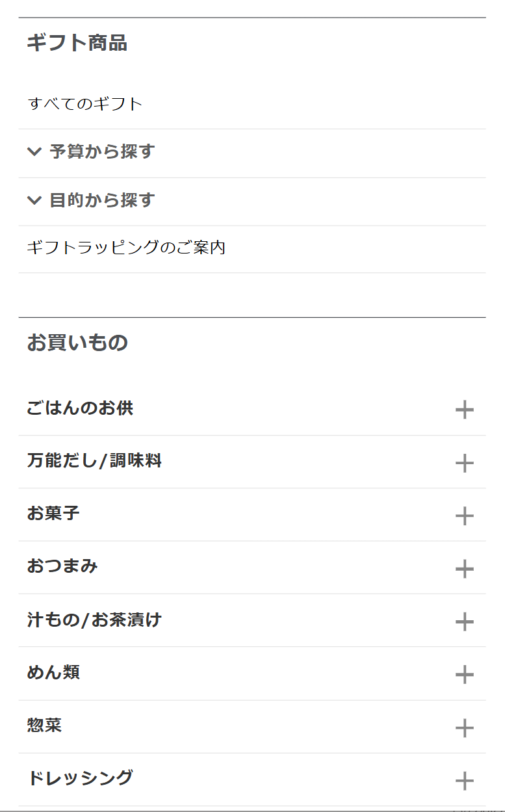Select the お菓子 menu item

(x=53, y=514)
